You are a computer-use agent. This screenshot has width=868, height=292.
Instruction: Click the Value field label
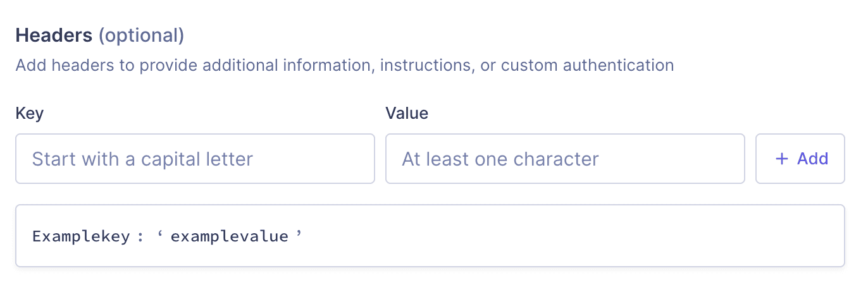click(407, 113)
